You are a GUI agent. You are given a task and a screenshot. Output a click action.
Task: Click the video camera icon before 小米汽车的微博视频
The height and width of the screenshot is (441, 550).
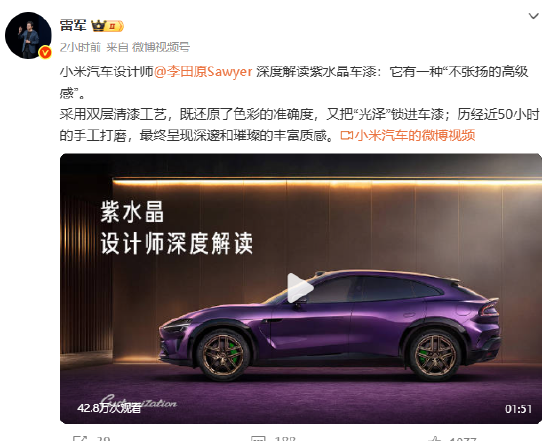click(x=347, y=135)
